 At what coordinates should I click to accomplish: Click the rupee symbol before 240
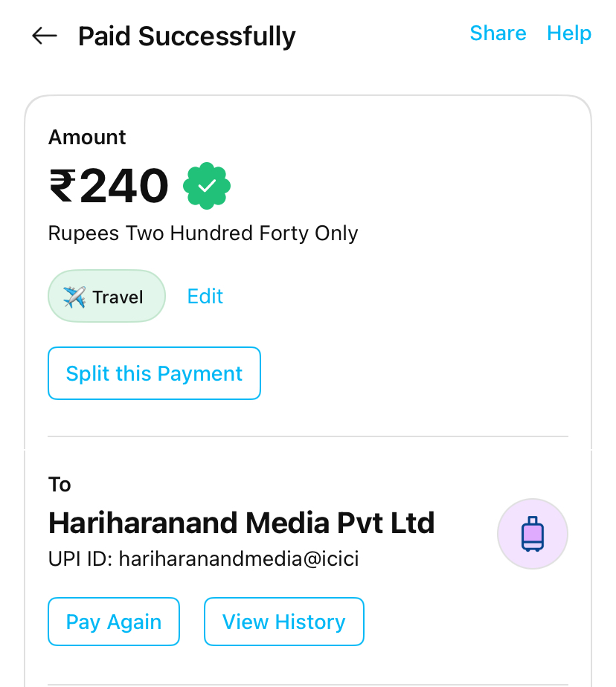[62, 186]
